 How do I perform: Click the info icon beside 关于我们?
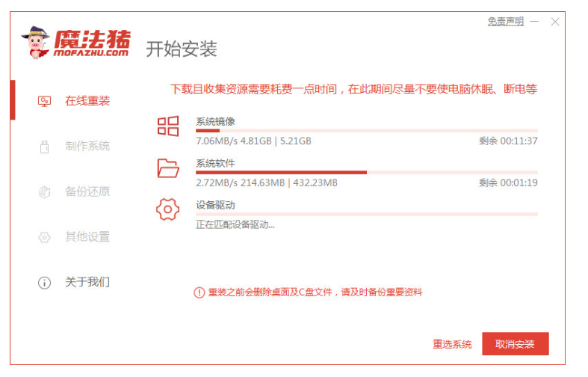tap(44, 283)
